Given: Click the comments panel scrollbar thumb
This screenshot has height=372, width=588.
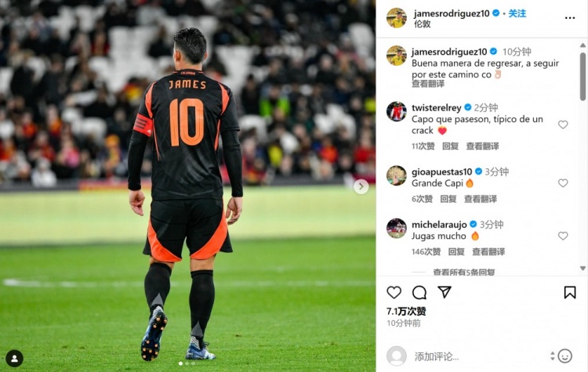Looking at the screenshot, I should tap(583, 77).
